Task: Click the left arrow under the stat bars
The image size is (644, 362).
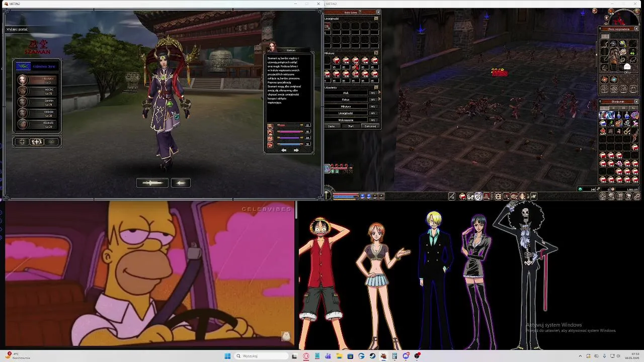Action: pos(284,150)
